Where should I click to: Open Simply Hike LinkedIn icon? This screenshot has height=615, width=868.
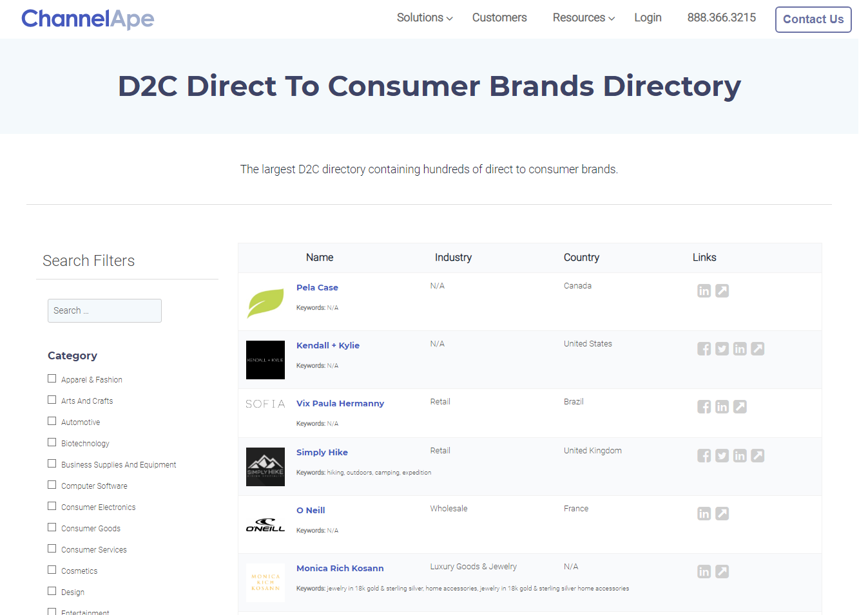point(740,456)
